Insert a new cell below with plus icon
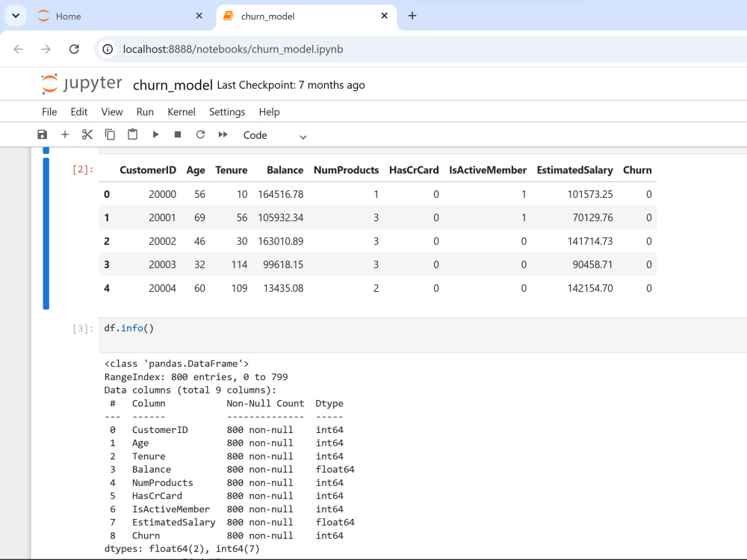Screen dimensions: 747x560 point(65,134)
